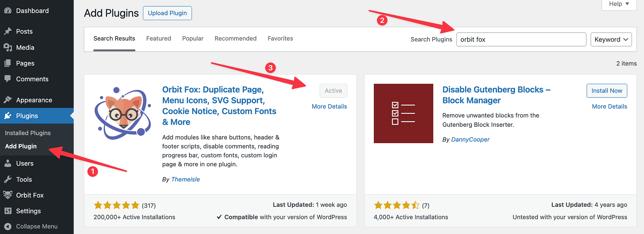Screen dimensions: 644x234
Task: Click the Tools wrench icon
Action: pyautogui.click(x=8, y=179)
